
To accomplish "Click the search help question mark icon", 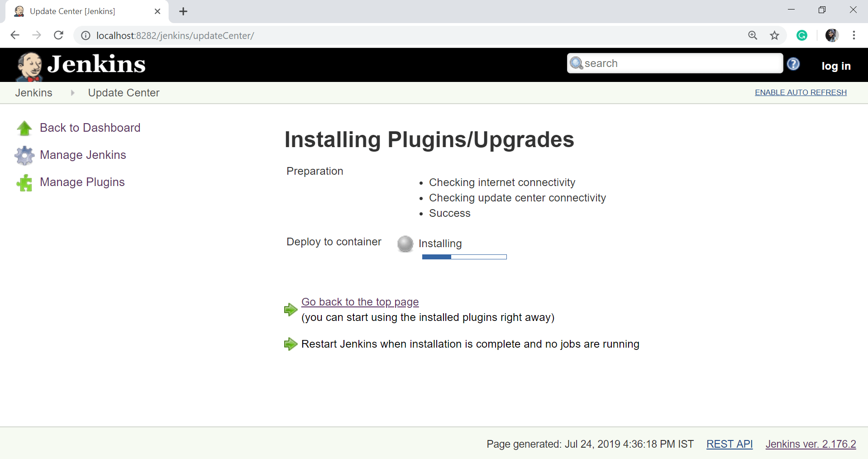I will click(x=793, y=64).
